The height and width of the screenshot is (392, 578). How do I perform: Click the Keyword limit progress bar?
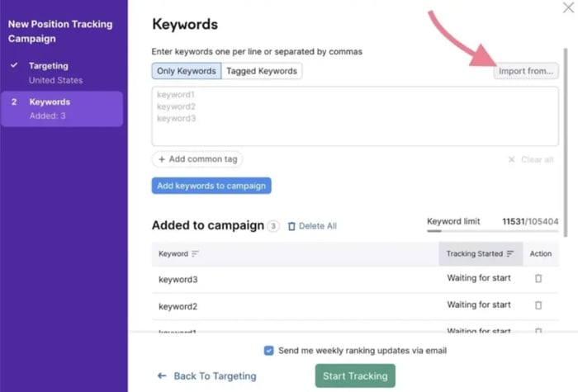[492, 231]
